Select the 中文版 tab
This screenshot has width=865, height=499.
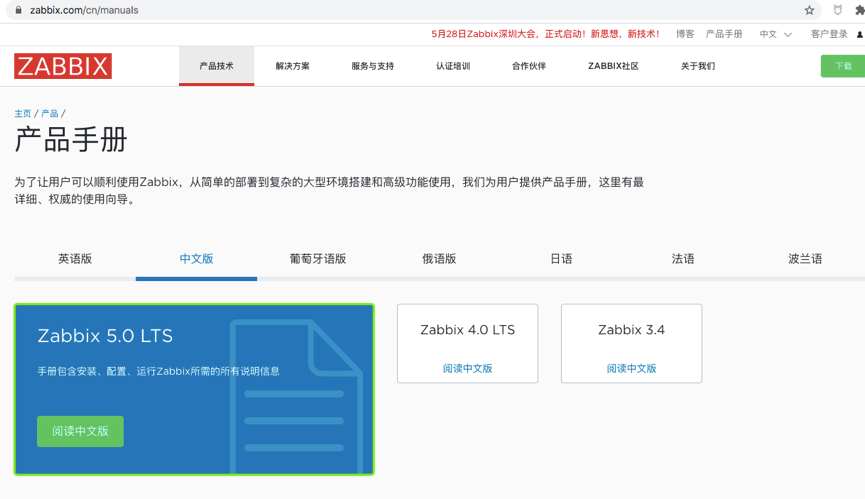pos(196,259)
